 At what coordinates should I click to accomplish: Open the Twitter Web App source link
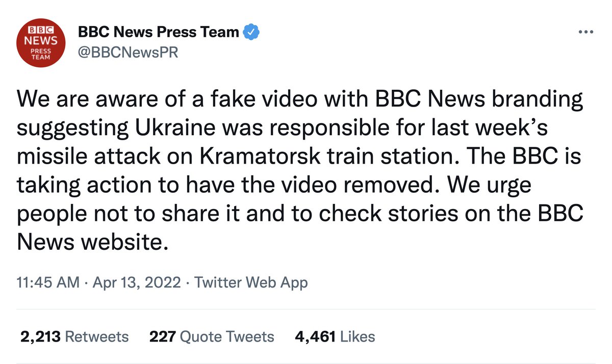(x=251, y=282)
